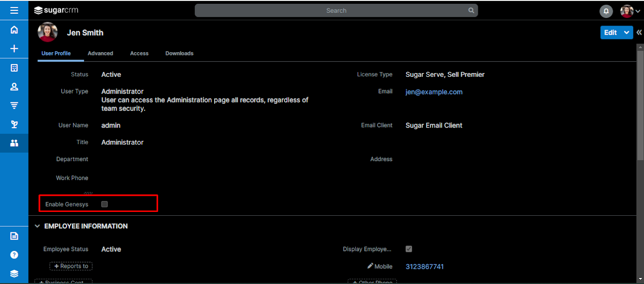Open the Edit button dropdown arrow
644x284 pixels.
(627, 32)
